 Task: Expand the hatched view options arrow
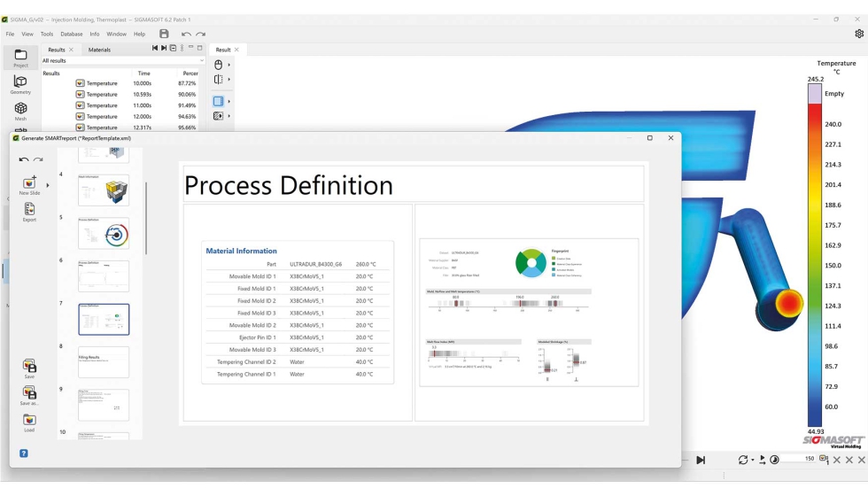coord(229,116)
